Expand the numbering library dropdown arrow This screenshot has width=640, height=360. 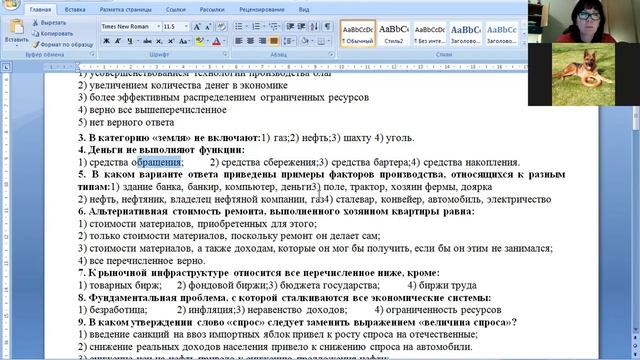point(264,27)
